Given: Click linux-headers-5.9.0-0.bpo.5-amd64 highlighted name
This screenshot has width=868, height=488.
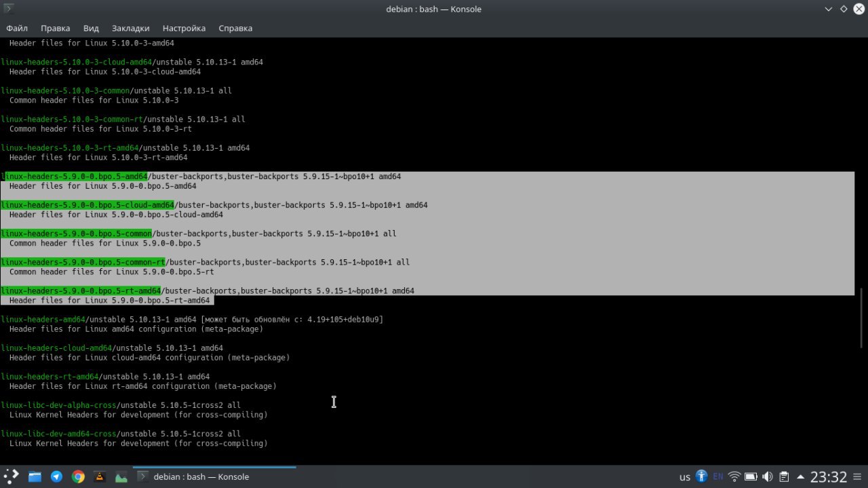Looking at the screenshot, I should tap(74, 176).
